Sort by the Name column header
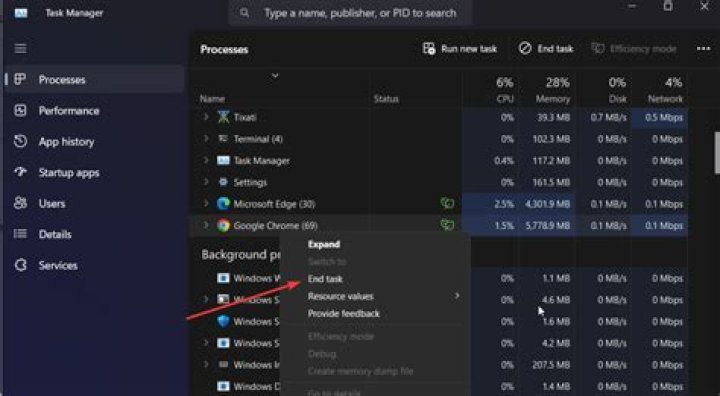Image resolution: width=720 pixels, height=396 pixels. 212,99
